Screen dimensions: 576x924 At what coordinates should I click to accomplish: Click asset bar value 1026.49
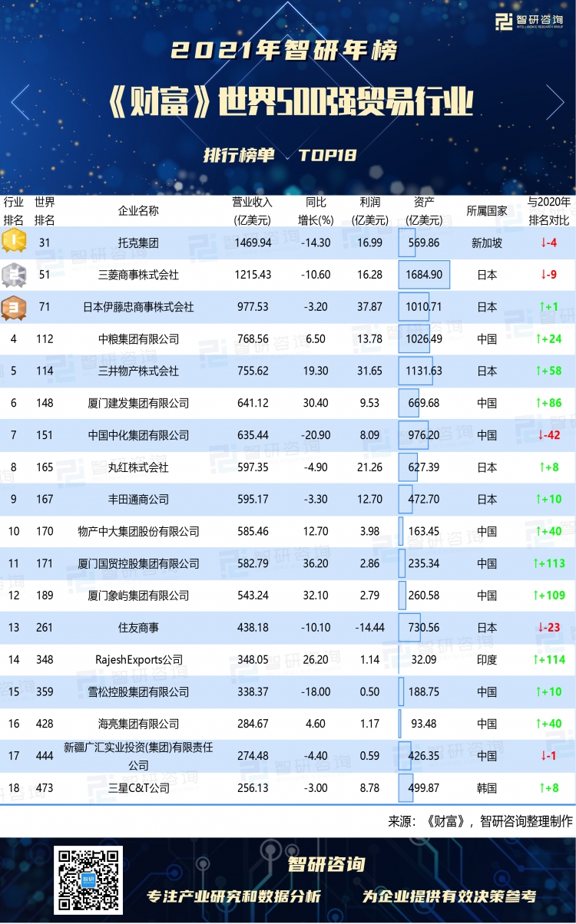pyautogui.click(x=424, y=339)
